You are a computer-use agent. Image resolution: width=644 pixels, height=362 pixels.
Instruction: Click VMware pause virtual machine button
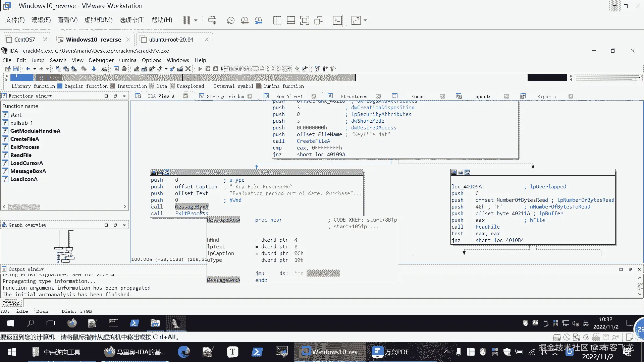186,20
